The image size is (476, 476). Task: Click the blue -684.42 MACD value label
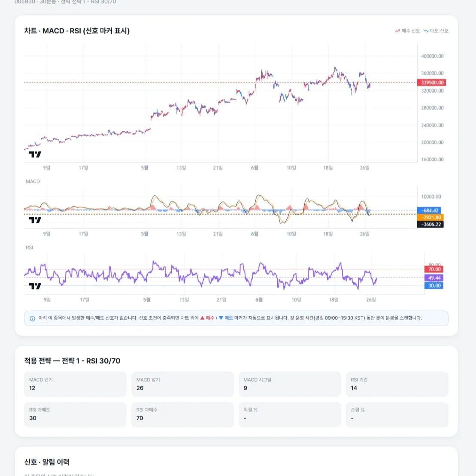429,210
